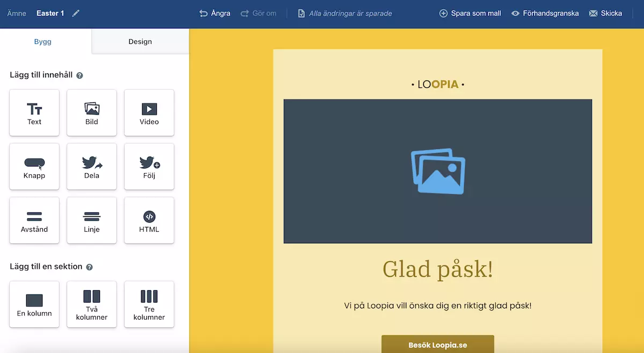
Task: Click the LOOPIA logo in the email
Action: pos(438,84)
